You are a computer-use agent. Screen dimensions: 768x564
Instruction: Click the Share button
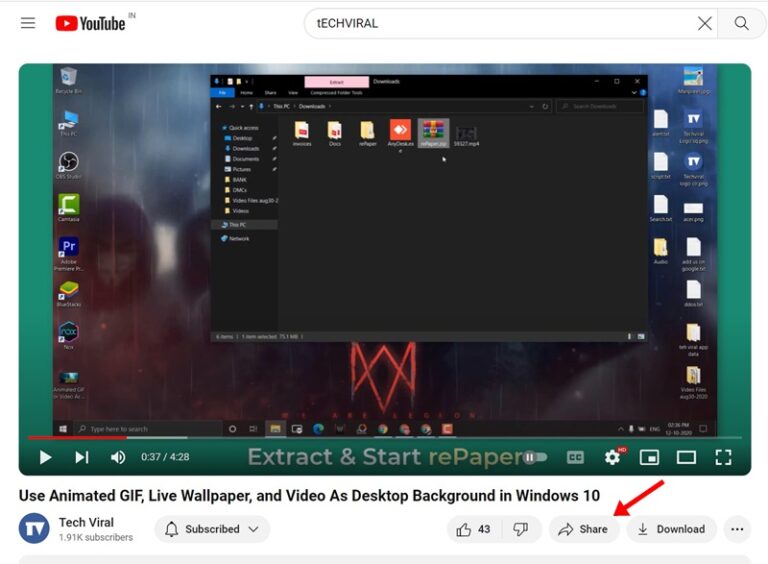[x=583, y=529]
